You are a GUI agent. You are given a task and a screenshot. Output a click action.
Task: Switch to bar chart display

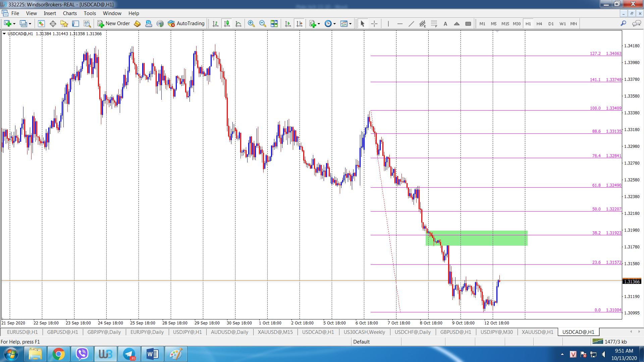pos(215,23)
